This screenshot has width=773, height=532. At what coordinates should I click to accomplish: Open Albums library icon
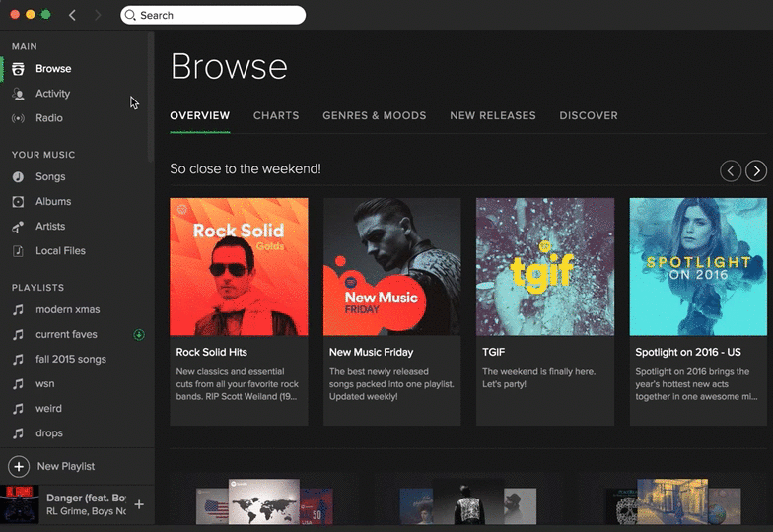pyautogui.click(x=18, y=202)
